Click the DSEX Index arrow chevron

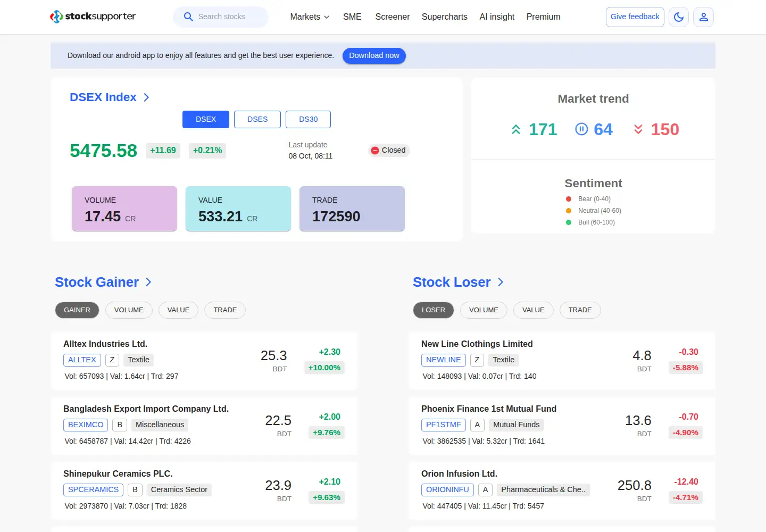coord(146,97)
